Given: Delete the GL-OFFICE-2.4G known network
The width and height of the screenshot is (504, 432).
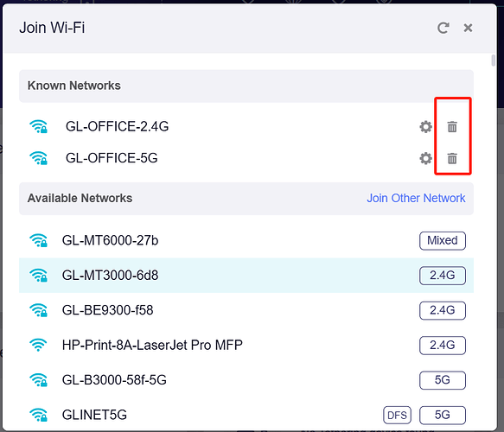Looking at the screenshot, I should click(x=452, y=127).
